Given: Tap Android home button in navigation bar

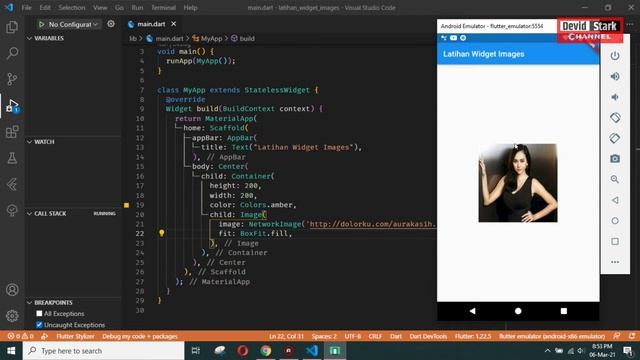Looking at the screenshot, I should pos(518,311).
